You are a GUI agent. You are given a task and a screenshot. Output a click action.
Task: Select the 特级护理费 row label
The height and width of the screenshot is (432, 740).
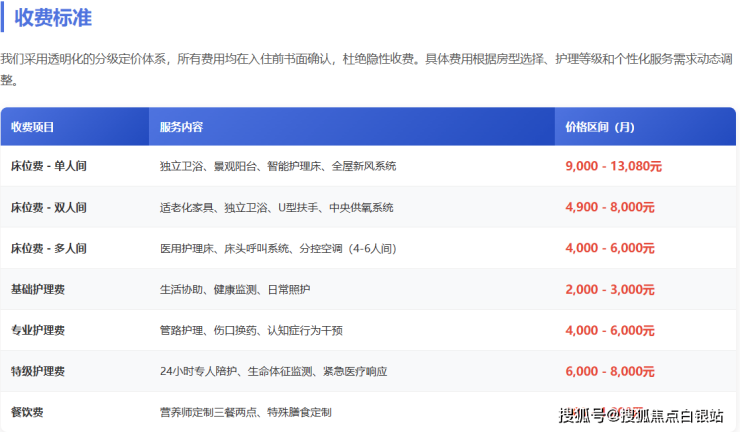[x=38, y=371]
